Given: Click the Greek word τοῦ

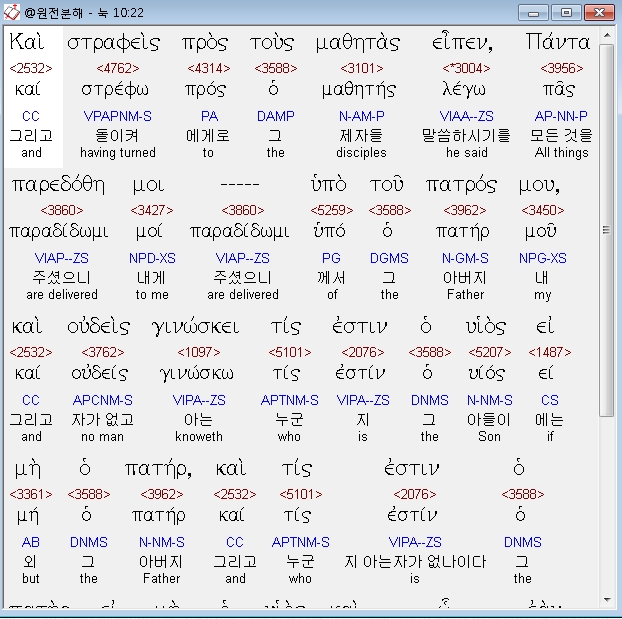Looking at the screenshot, I should [386, 184].
